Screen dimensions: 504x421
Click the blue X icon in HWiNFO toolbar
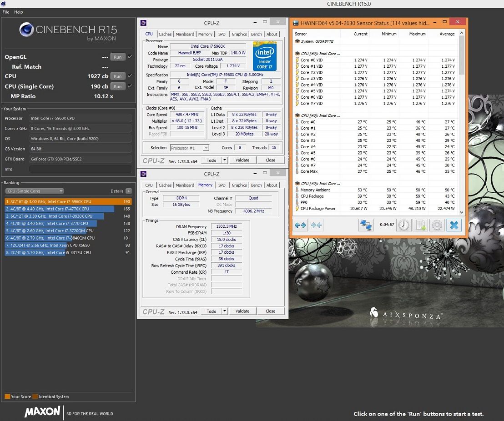(x=454, y=225)
